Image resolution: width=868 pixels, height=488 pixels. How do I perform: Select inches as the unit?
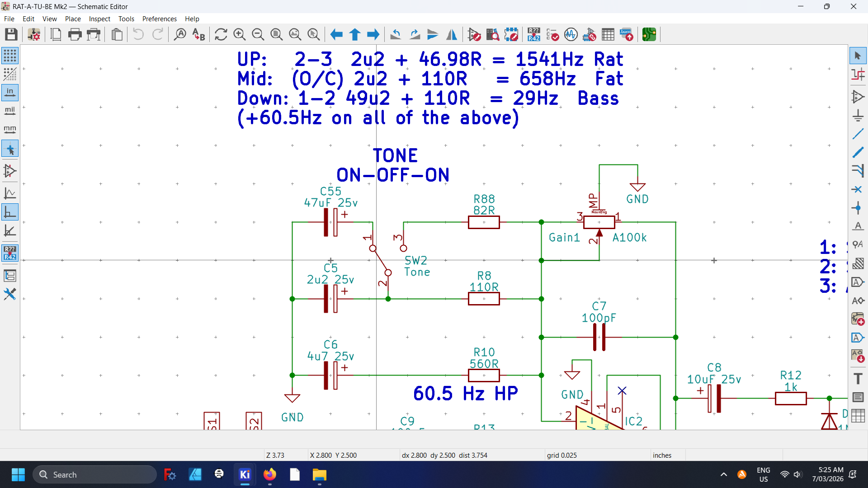[x=10, y=93]
